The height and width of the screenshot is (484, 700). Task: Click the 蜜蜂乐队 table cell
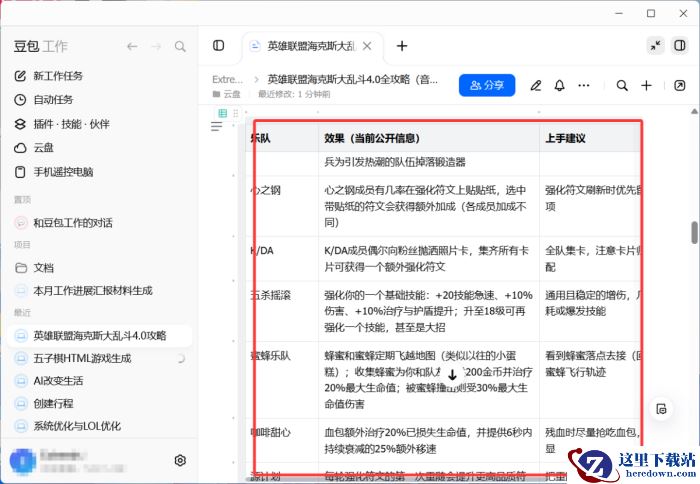(282, 380)
